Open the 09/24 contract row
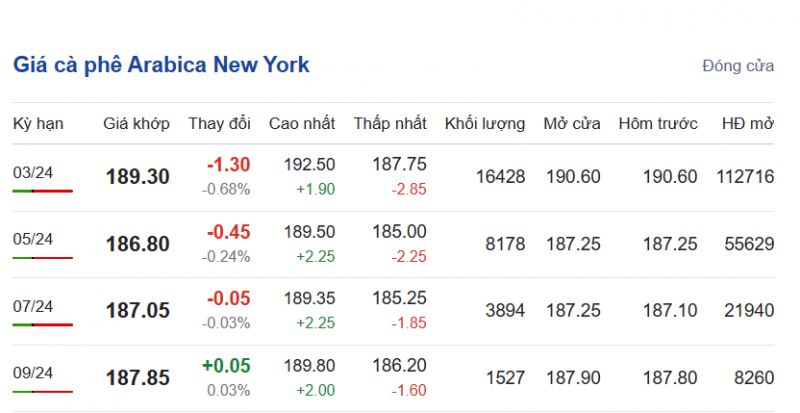Screen dimensions: 800x413 (32, 373)
